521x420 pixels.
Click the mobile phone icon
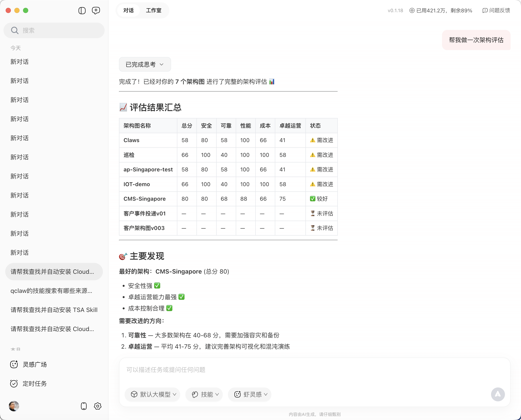84,406
